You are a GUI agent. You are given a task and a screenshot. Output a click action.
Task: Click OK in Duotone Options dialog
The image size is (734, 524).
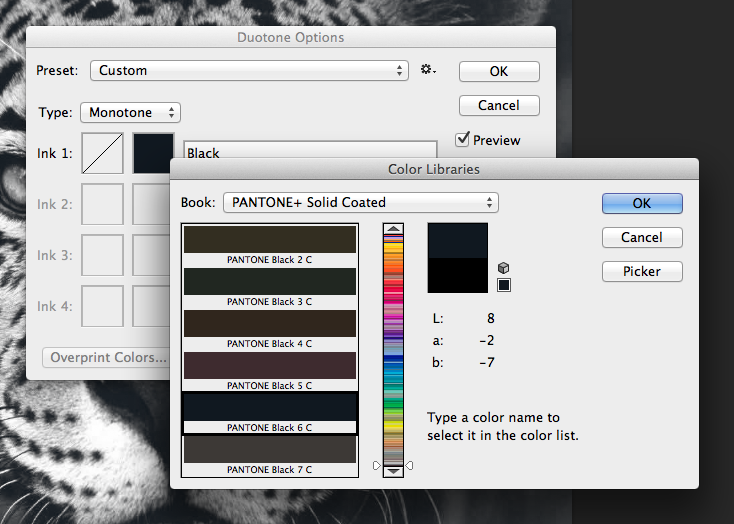(x=499, y=71)
